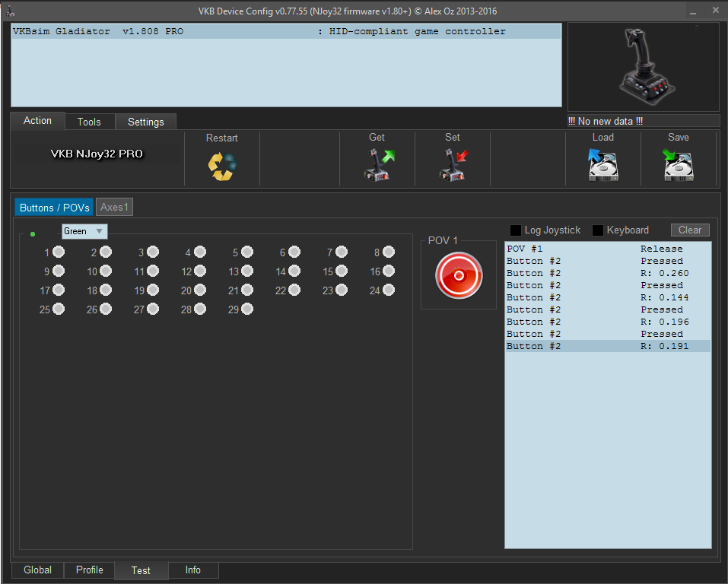Viewport: 728px width, 584px height.
Task: Click button indicator 22
Action: coord(294,290)
